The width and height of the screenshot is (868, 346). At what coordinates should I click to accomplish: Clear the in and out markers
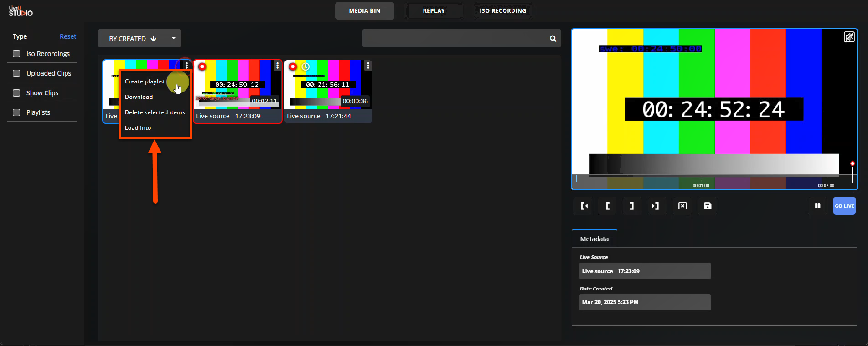point(682,206)
